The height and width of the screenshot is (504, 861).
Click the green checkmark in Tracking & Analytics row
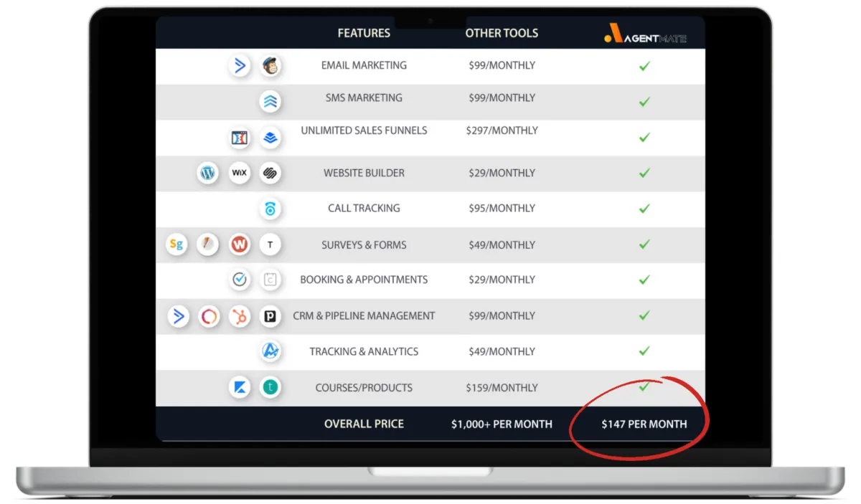click(644, 351)
